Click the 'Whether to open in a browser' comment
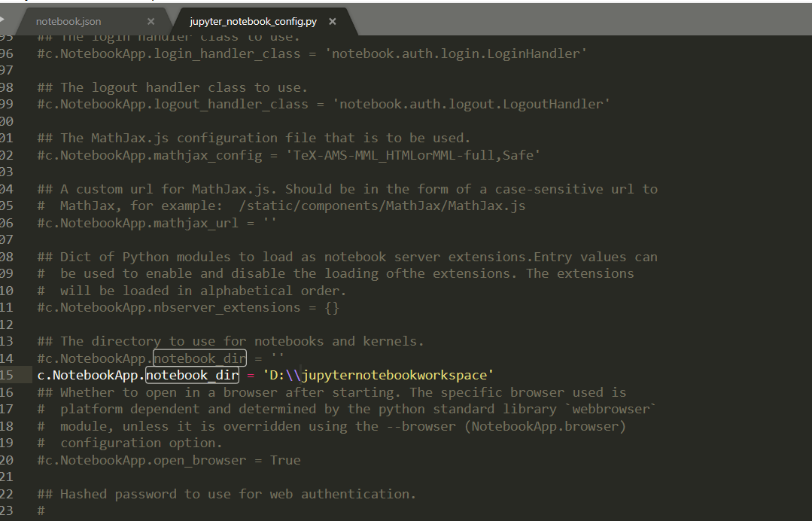 (332, 392)
